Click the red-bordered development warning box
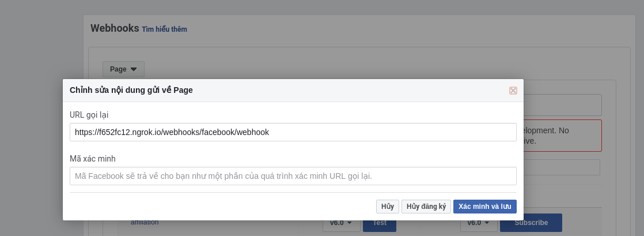Image resolution: width=644 pixels, height=236 pixels. pos(562,136)
